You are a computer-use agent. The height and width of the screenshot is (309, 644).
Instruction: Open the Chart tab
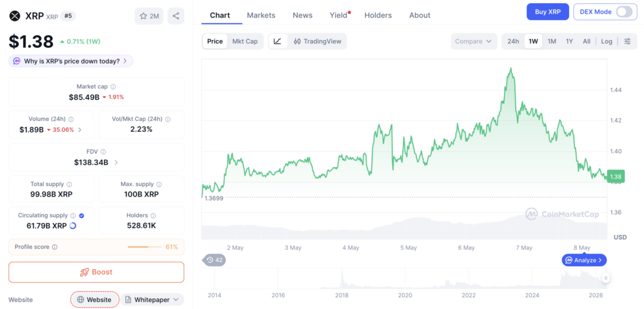219,15
